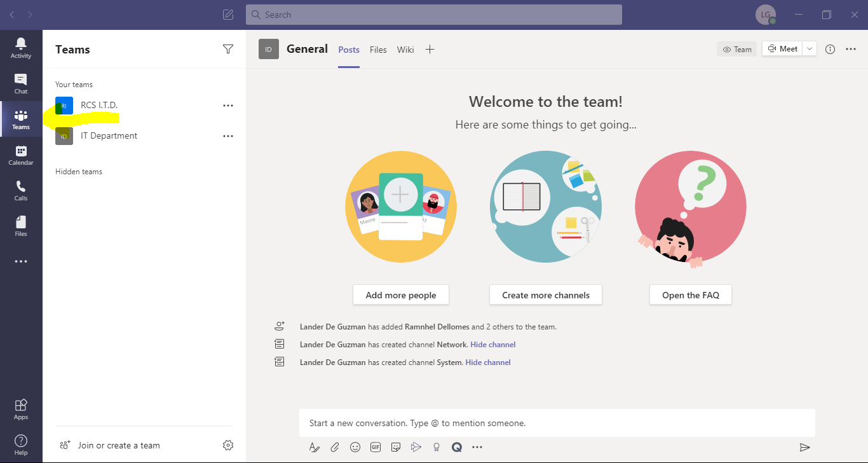Switch to the Files tab
The image size is (868, 463).
pos(378,50)
